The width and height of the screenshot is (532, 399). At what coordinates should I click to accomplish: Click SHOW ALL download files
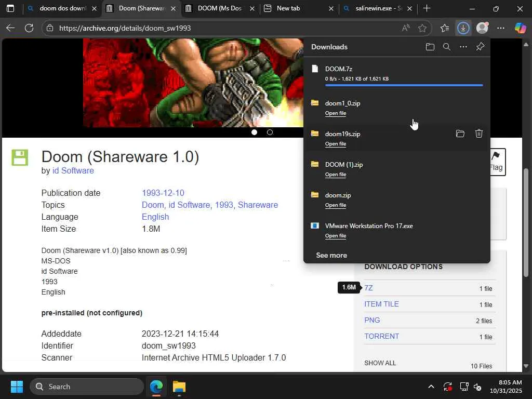380,363
